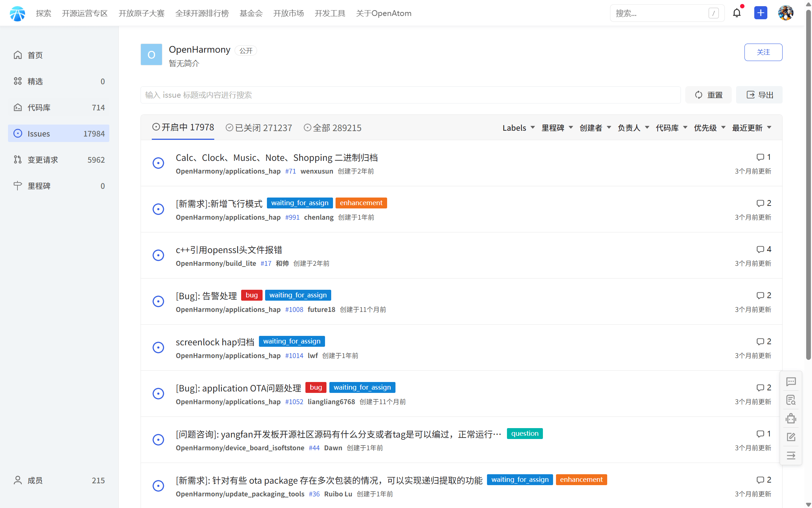Open OpenHarmony/build_lite repository link
Viewport: 812px width, 508px height.
click(216, 264)
